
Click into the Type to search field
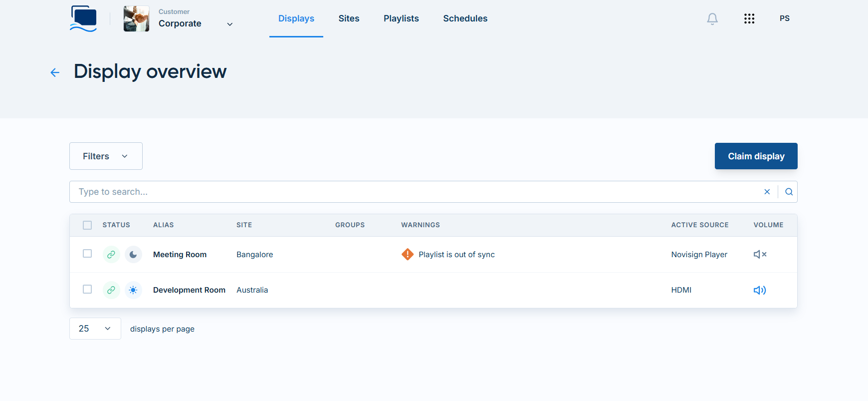pyautogui.click(x=414, y=192)
